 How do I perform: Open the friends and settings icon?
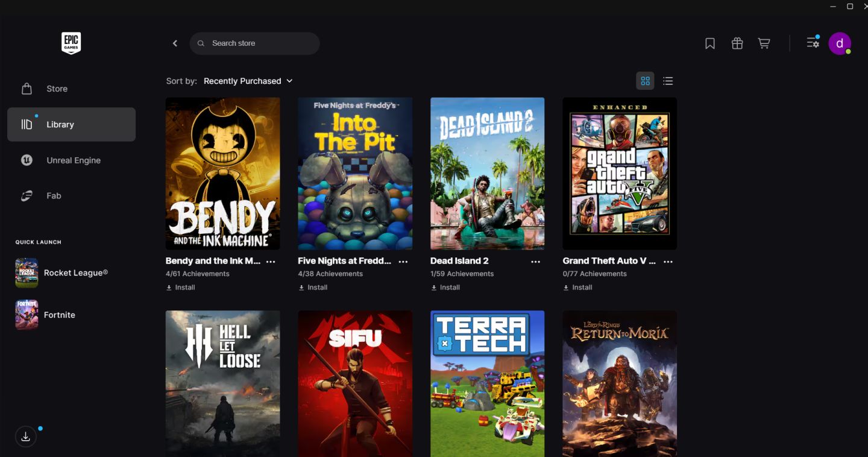(813, 43)
